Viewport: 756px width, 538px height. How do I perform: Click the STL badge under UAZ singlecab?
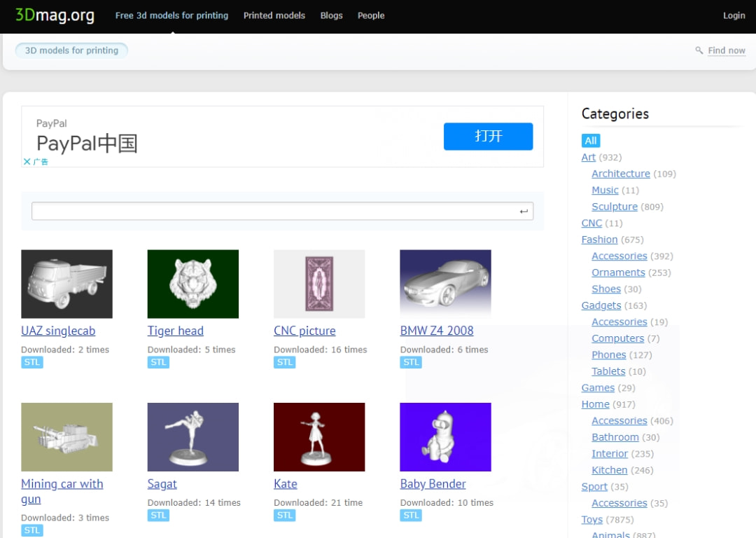32,362
